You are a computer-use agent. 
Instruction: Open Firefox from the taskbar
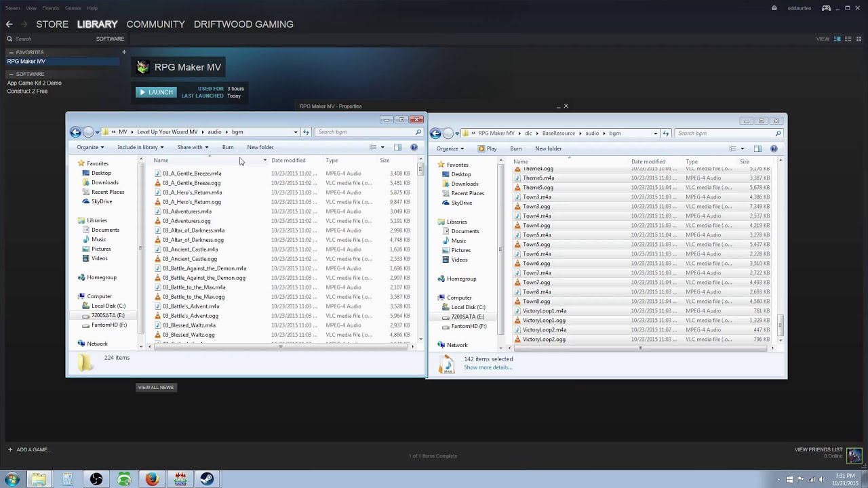click(x=152, y=479)
